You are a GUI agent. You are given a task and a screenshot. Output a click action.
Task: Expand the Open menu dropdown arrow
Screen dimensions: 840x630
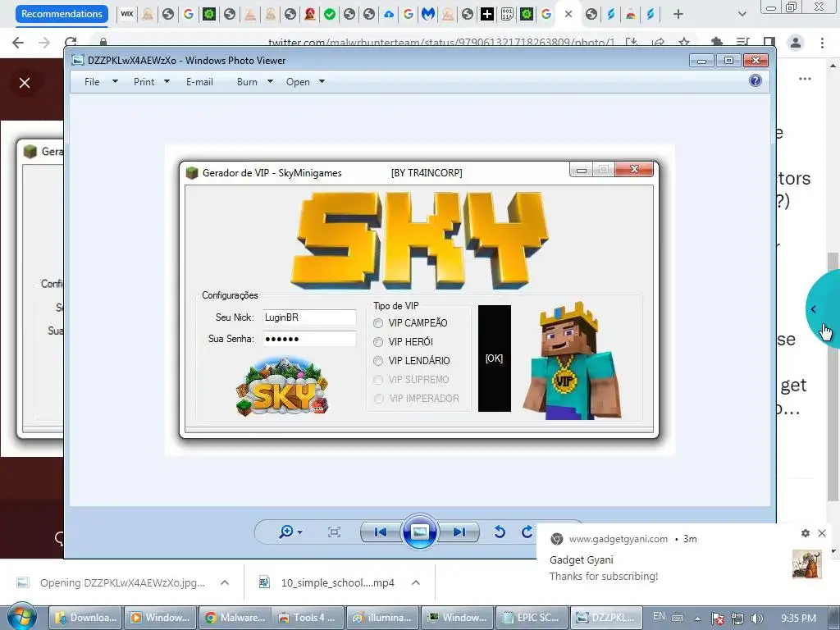click(x=322, y=81)
